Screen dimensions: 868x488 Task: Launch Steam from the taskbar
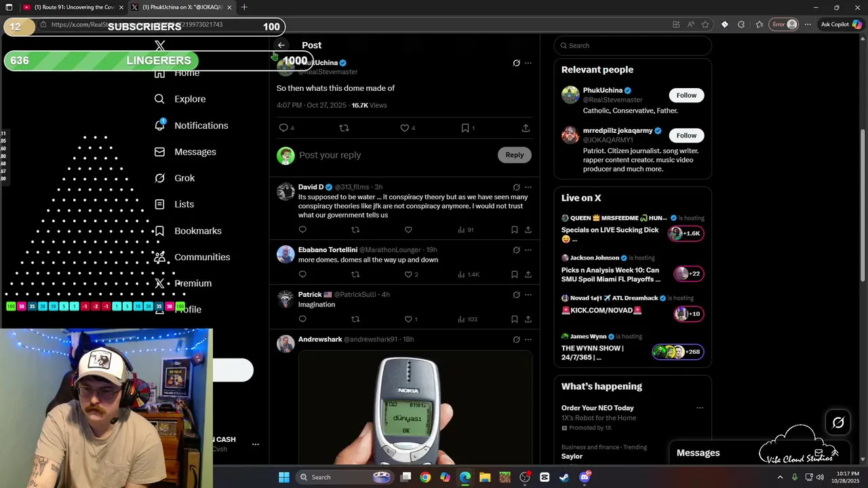pos(564,477)
